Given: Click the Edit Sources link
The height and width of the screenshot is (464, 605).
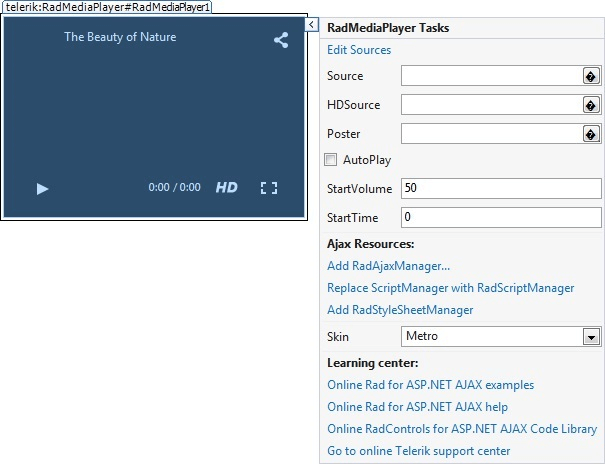Looking at the screenshot, I should pos(359,50).
